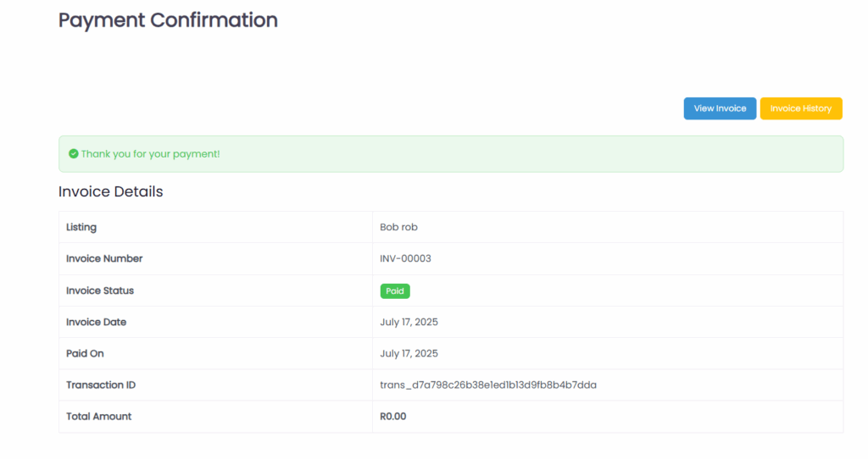Screen dimensions: 868x459
Task: Click the green checkmark success icon
Action: pyautogui.click(x=73, y=154)
